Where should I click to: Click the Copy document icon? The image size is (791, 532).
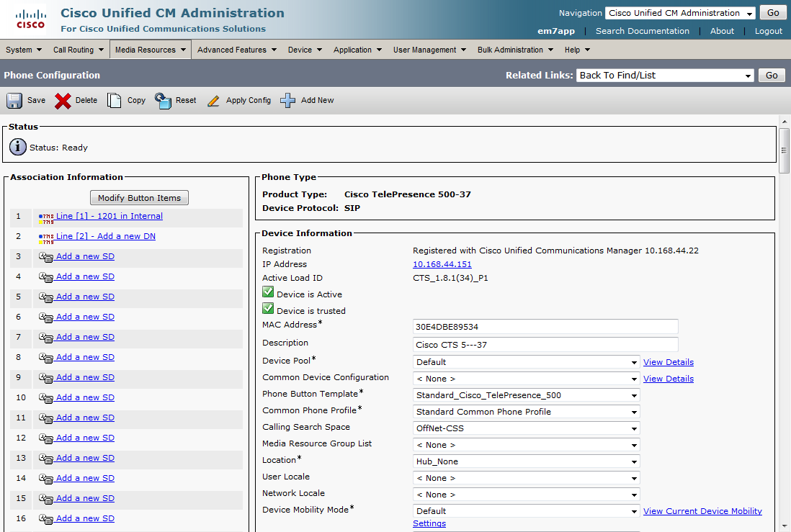(x=114, y=100)
